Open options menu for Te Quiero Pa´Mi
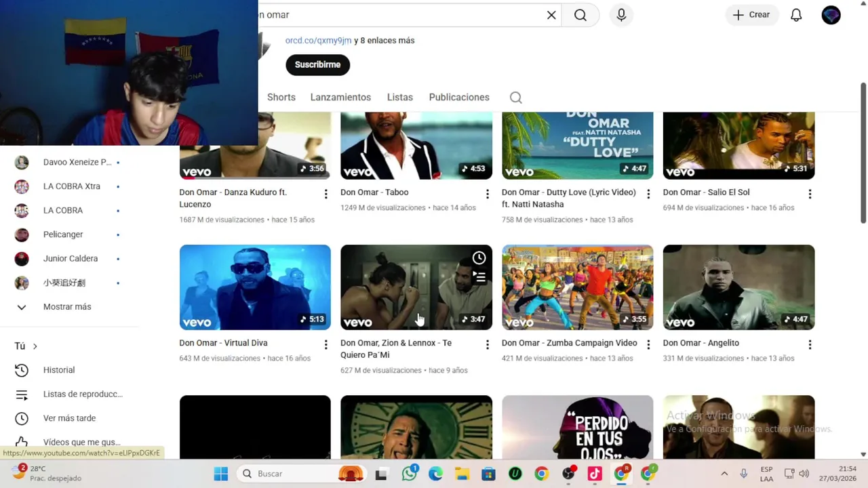Screen dimensions: 868x488 [x=487, y=345]
